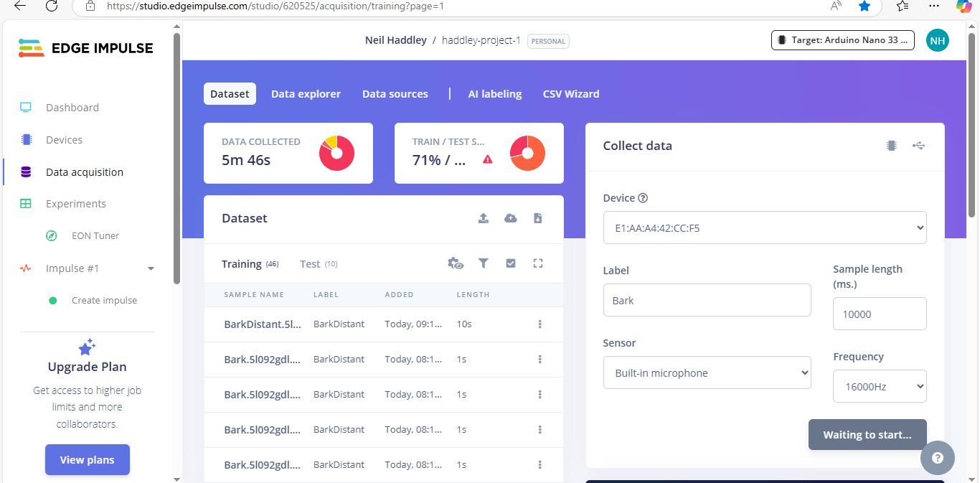Open Devices in the sidebar

click(x=64, y=140)
